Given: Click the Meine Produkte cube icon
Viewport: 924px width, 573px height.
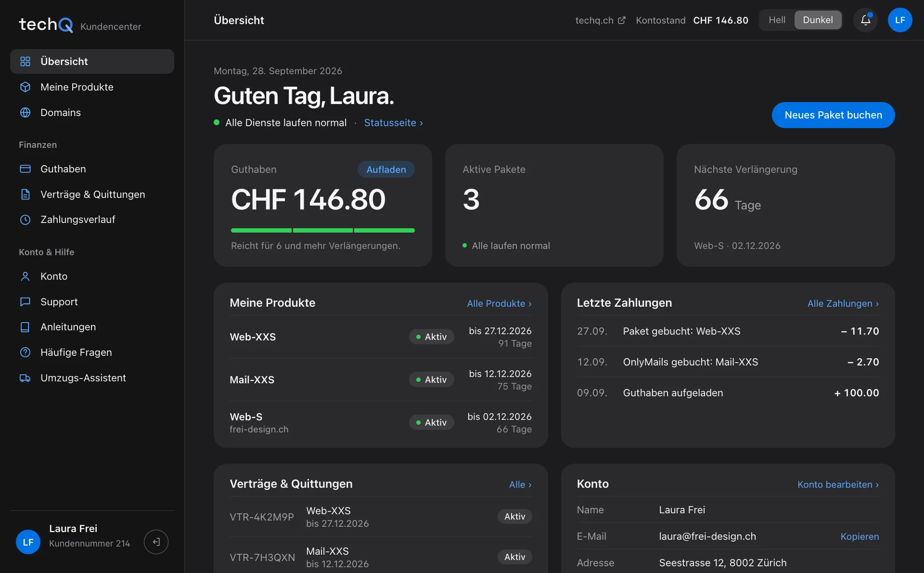Looking at the screenshot, I should click(x=25, y=87).
